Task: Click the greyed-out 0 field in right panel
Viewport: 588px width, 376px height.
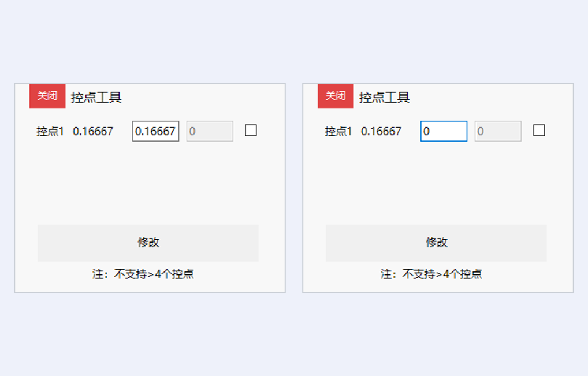Action: pos(498,131)
